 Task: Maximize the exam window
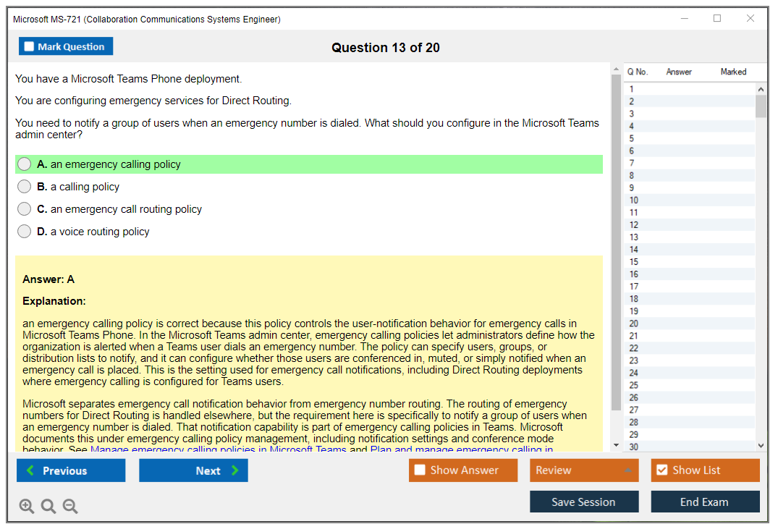pyautogui.click(x=717, y=18)
